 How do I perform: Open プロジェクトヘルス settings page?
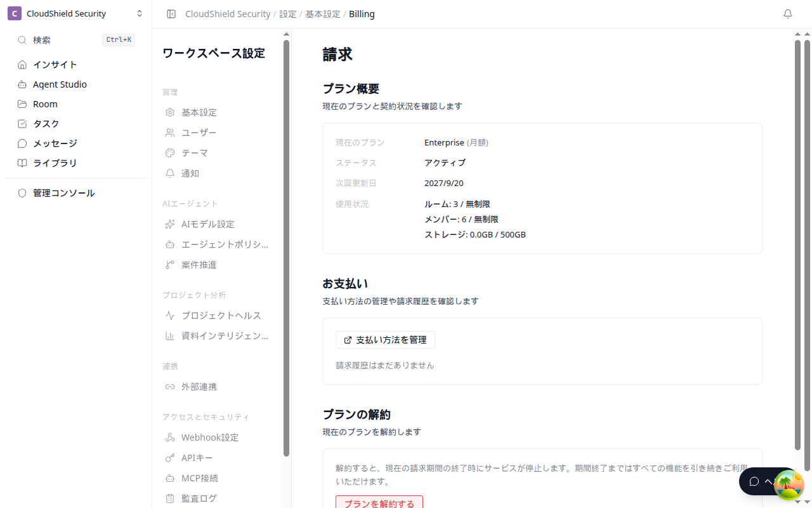click(217, 316)
